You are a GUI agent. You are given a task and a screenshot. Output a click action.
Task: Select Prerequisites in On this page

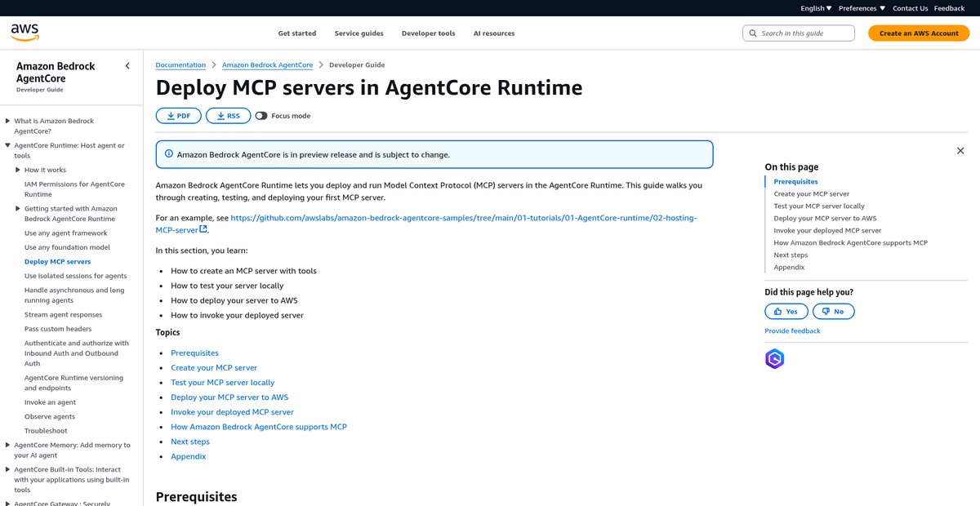[x=795, y=181]
